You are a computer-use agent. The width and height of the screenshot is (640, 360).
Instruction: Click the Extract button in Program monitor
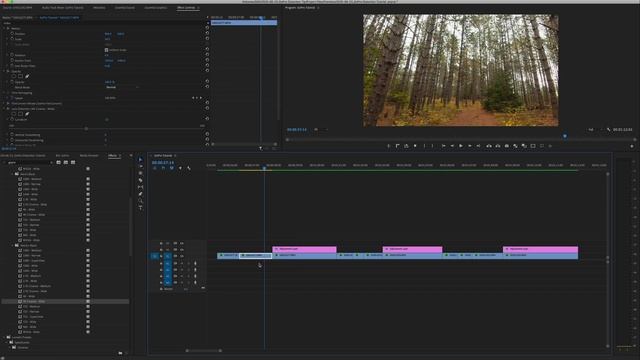point(498,146)
